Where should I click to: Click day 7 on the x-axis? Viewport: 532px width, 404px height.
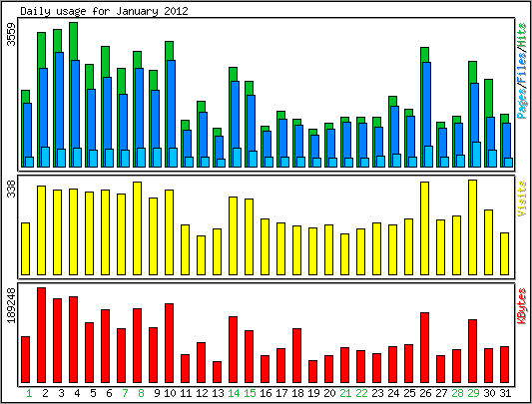(x=125, y=393)
